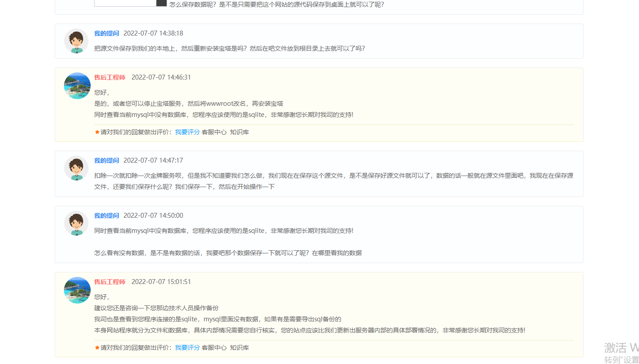Open the 我要评分 link in the bottom reply
The height and width of the screenshot is (364, 639).
187,347
